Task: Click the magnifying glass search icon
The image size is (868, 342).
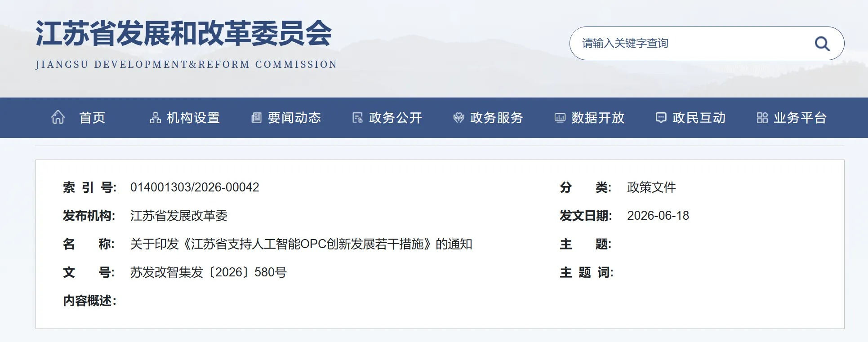Action: coord(822,44)
